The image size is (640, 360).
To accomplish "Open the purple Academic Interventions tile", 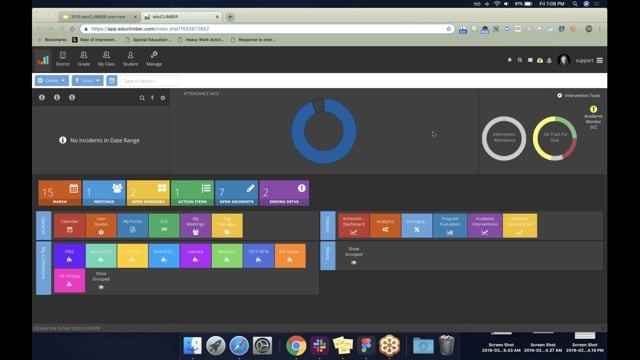I will pos(485,225).
